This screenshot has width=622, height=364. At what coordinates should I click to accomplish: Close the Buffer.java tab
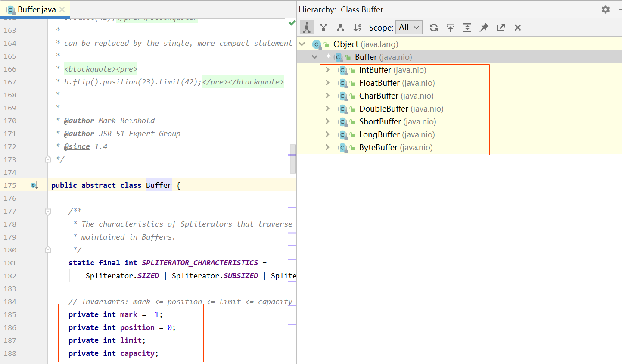tap(62, 9)
